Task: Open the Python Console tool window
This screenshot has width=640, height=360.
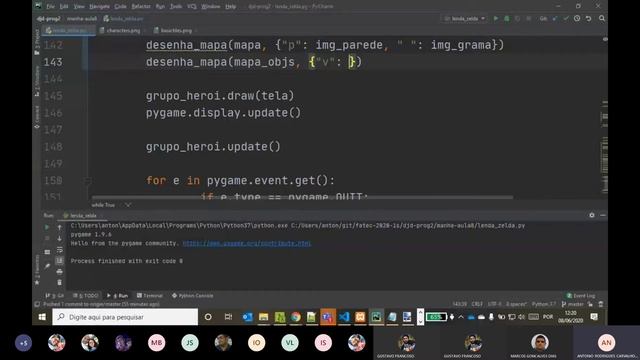Action: coord(192,296)
